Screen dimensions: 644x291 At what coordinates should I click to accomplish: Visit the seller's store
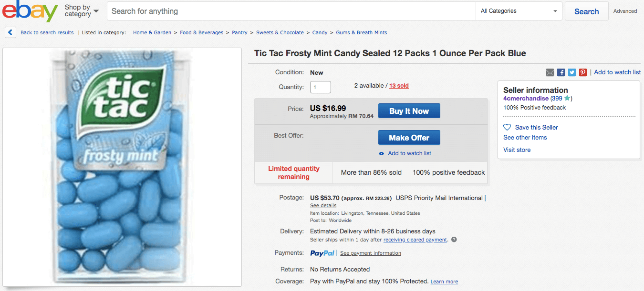(x=517, y=150)
